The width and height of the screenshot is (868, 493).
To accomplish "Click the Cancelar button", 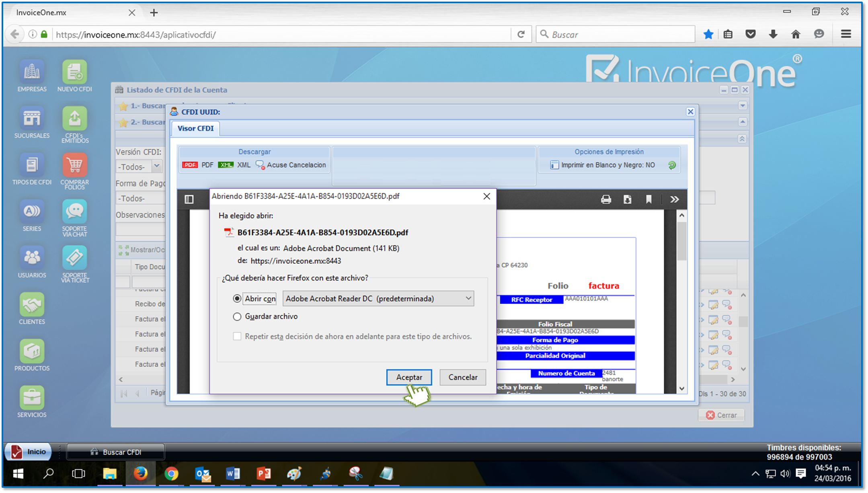I will point(463,377).
